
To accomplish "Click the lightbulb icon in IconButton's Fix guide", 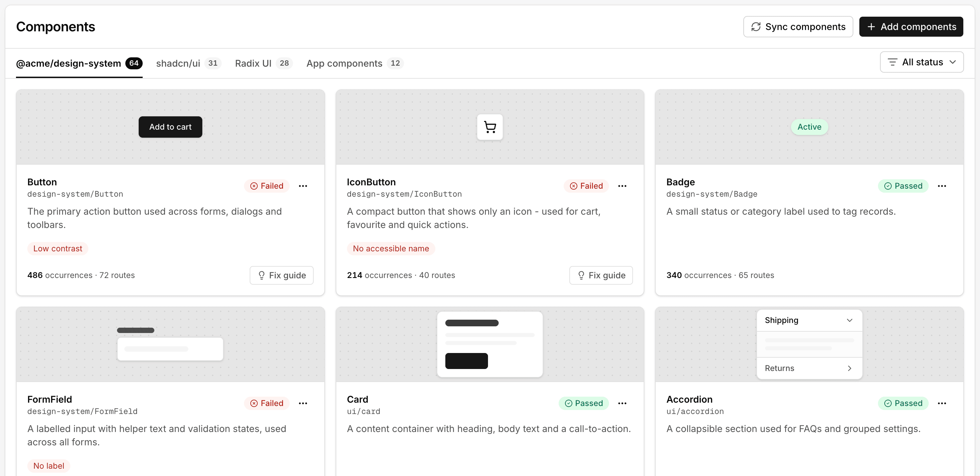I will [x=581, y=275].
